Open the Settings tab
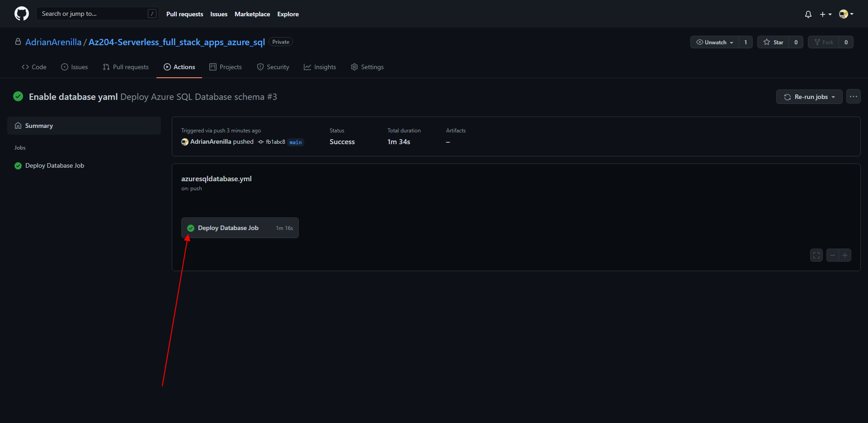The height and width of the screenshot is (423, 868). [x=367, y=67]
